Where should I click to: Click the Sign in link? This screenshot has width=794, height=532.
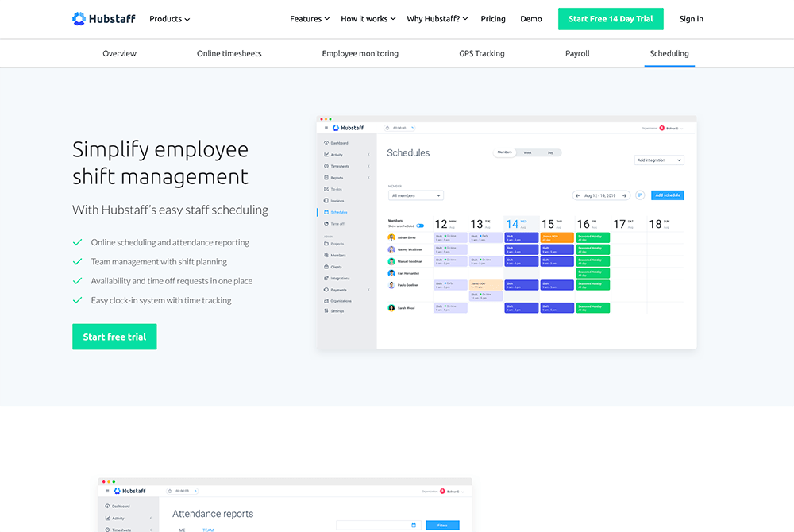pyautogui.click(x=692, y=19)
